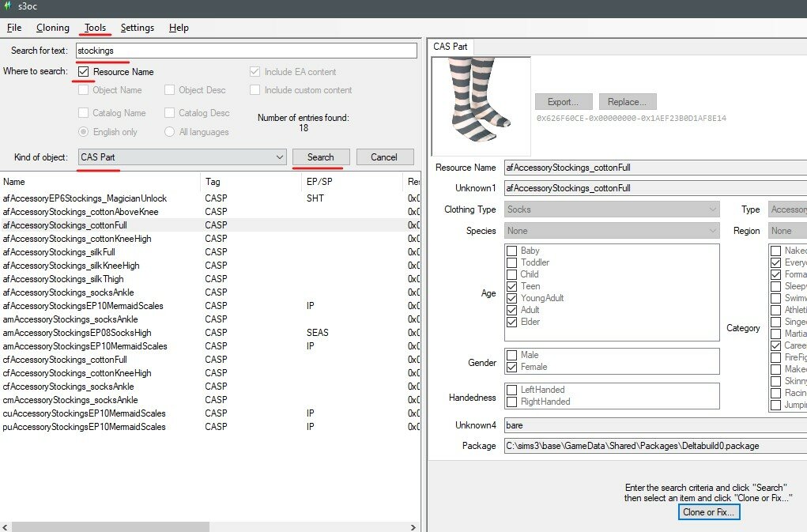The image size is (807, 532).
Task: Select afAccessoryEP6Stockings_MagicianUnlock row
Action: (210, 198)
